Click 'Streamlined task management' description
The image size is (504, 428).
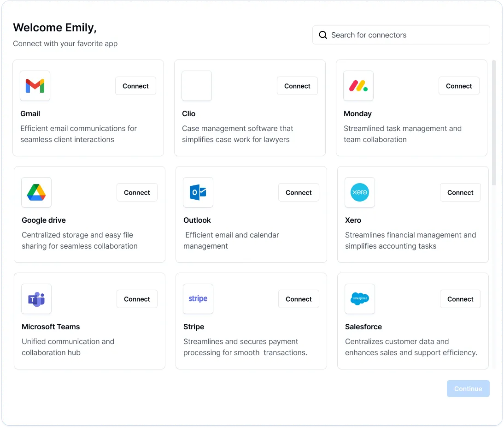tap(403, 134)
